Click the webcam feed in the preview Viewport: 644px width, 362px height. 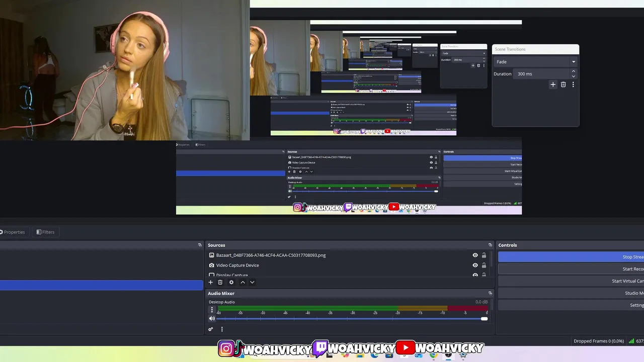click(x=125, y=70)
